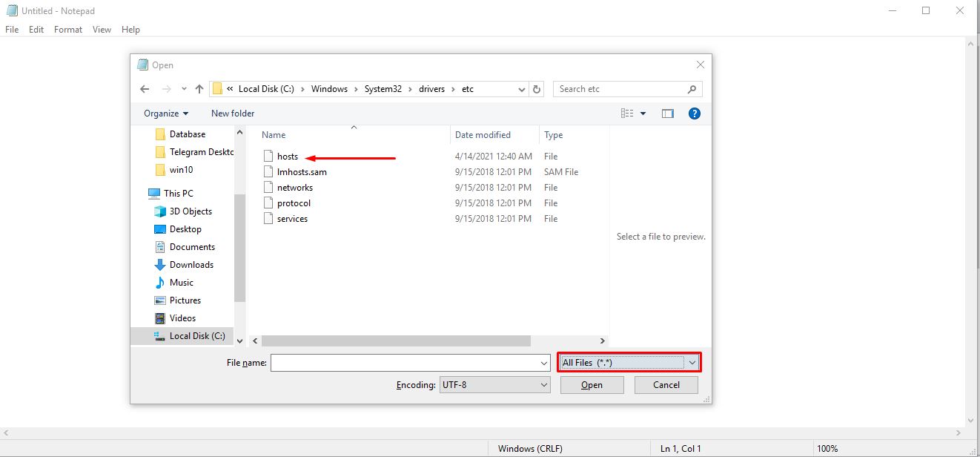Expand the address bar history dropdown

point(522,89)
